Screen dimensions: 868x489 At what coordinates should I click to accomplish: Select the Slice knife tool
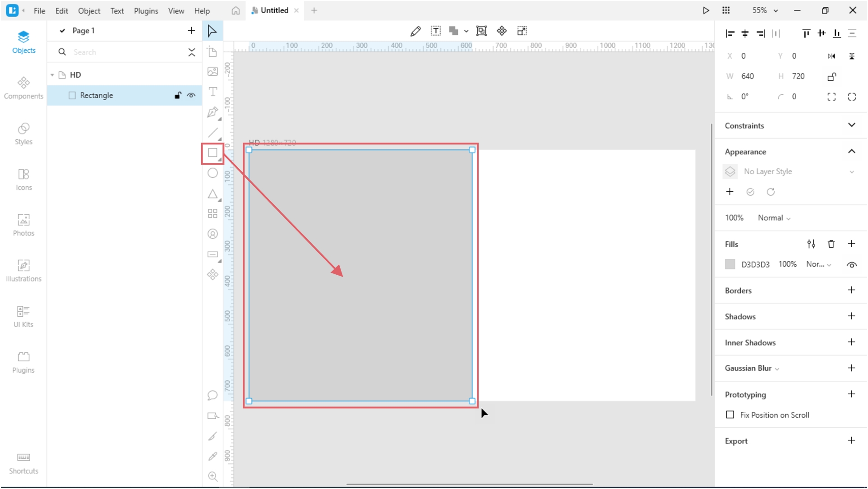click(212, 436)
